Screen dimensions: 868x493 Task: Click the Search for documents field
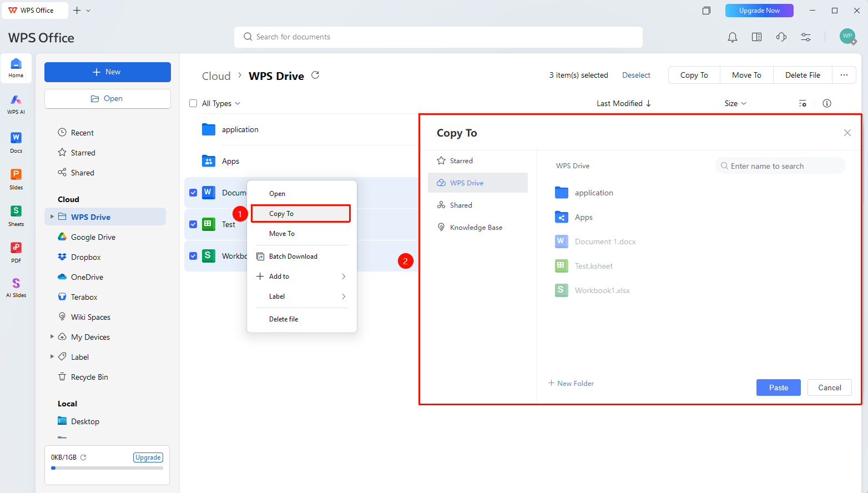pyautogui.click(x=438, y=37)
